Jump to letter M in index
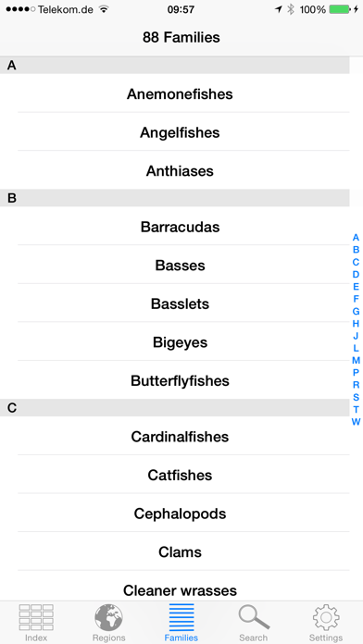 click(356, 360)
